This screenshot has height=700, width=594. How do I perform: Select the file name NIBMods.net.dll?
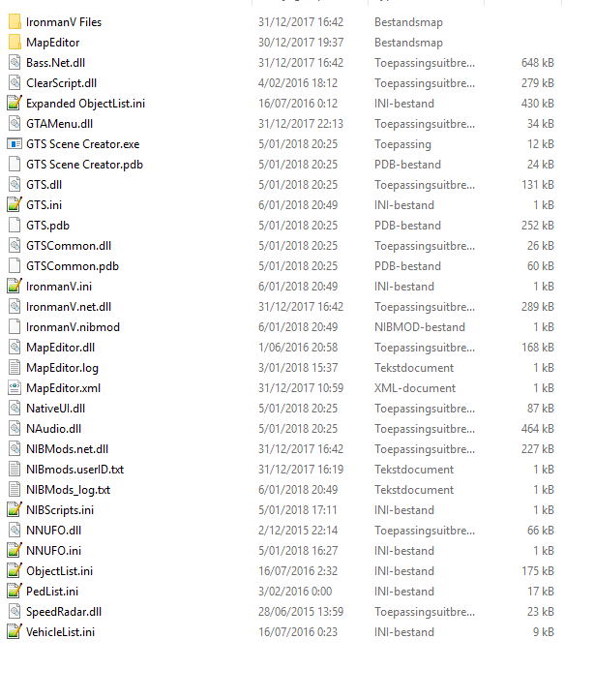67,449
